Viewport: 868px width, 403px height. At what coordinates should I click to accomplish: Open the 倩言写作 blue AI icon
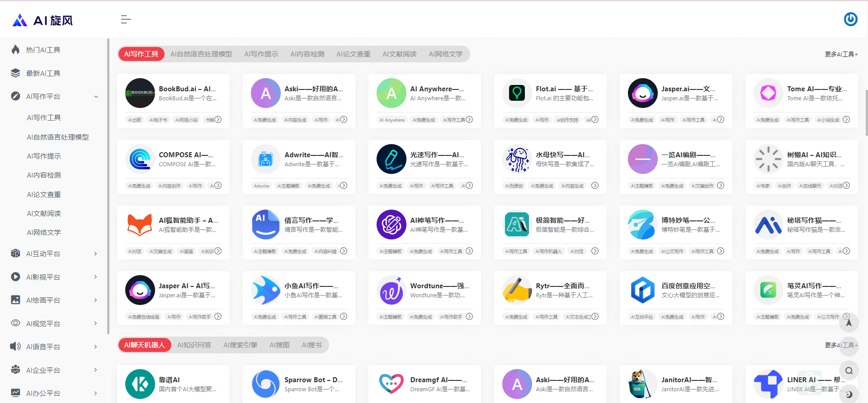tap(266, 225)
